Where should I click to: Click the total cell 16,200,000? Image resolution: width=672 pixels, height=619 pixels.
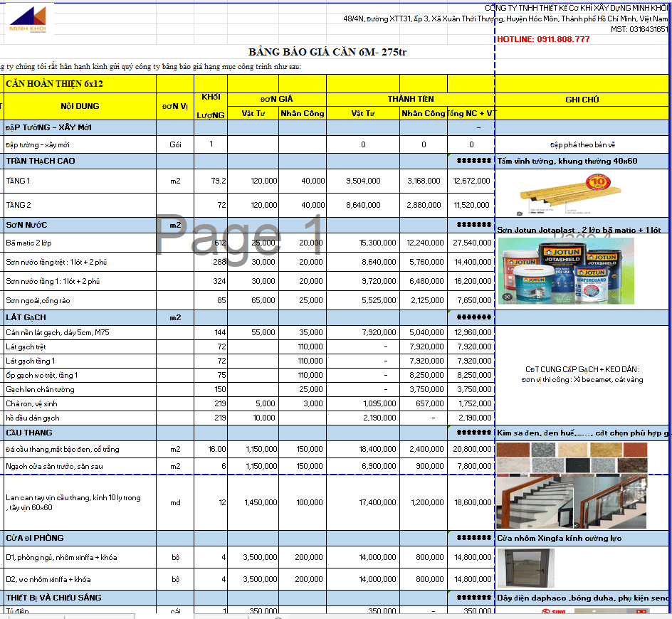471,282
